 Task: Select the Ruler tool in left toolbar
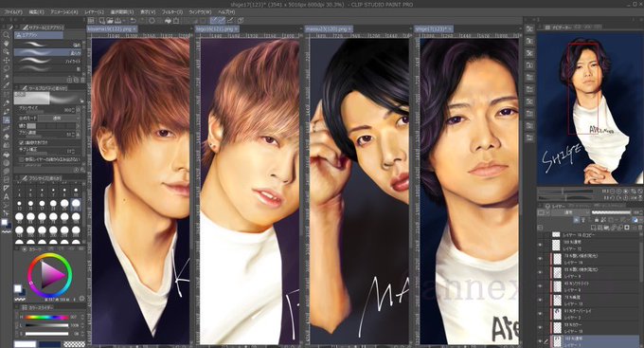tap(6, 188)
